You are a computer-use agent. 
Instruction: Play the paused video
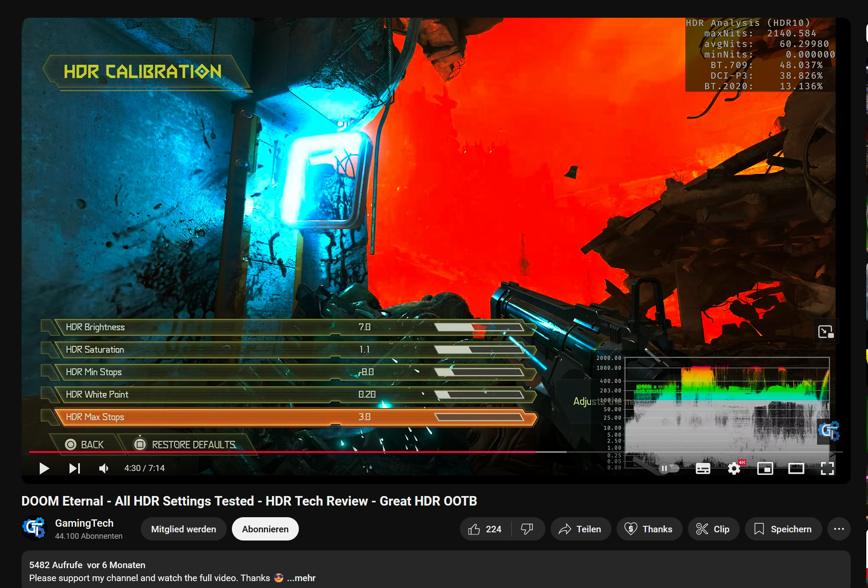tap(44, 468)
